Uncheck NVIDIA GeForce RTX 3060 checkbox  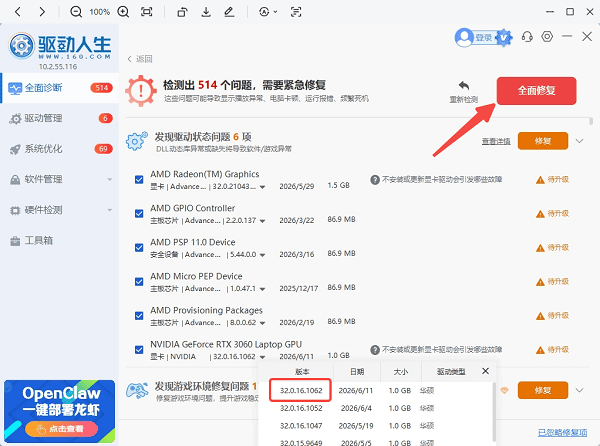139,350
